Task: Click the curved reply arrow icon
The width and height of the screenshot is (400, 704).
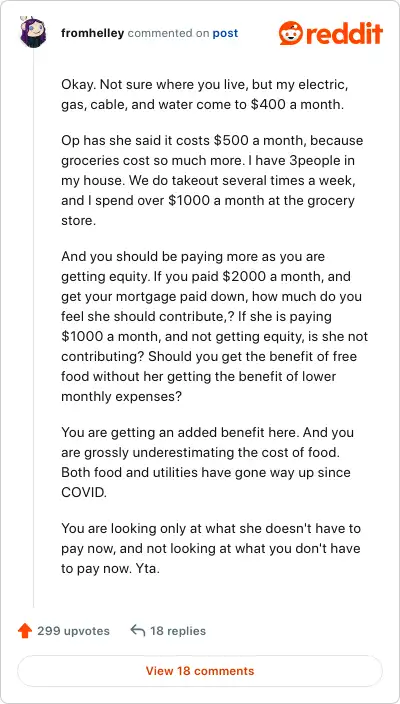Action: (x=137, y=631)
